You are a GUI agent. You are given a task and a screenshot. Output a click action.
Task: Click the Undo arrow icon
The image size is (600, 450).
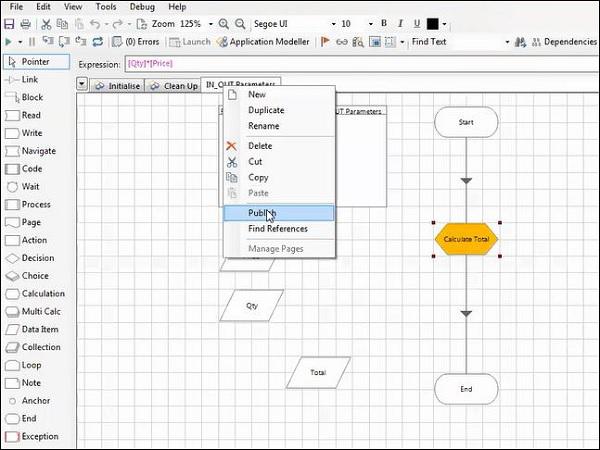click(x=95, y=24)
